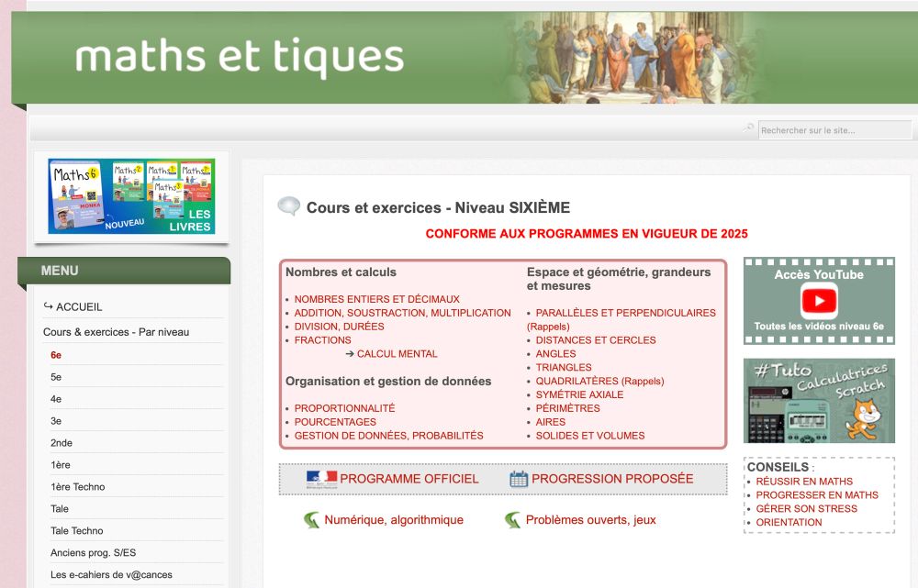Open the FRACTIONS lesson link

tap(322, 340)
